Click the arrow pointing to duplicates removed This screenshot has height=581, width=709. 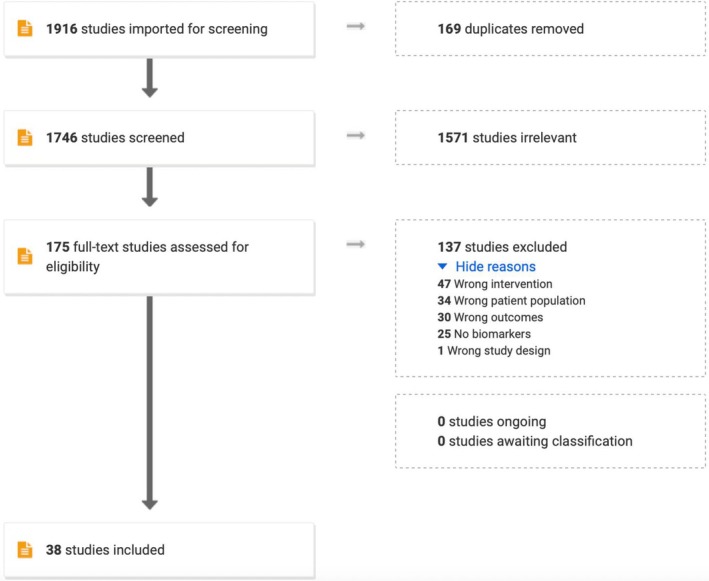click(356, 26)
